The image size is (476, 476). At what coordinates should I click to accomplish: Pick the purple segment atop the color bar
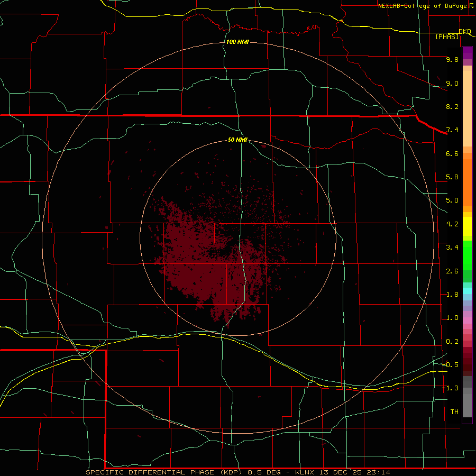[x=467, y=53]
